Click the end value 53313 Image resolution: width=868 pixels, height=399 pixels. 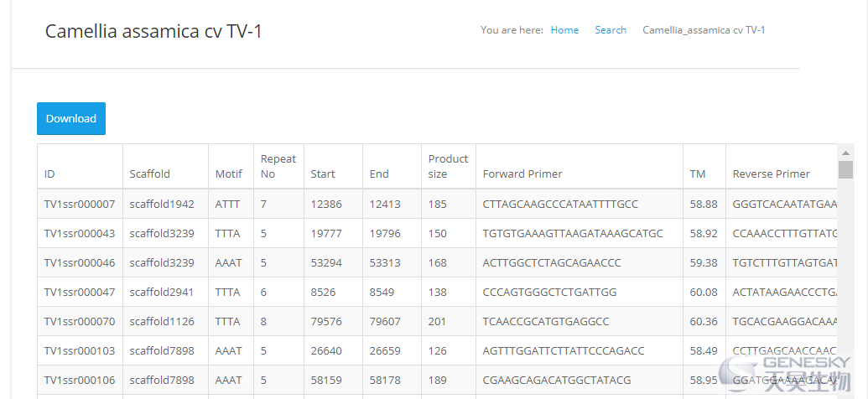point(385,263)
